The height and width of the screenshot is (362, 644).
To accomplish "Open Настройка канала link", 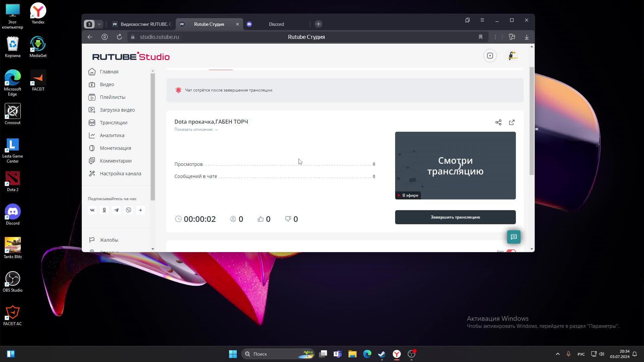I will pyautogui.click(x=120, y=174).
